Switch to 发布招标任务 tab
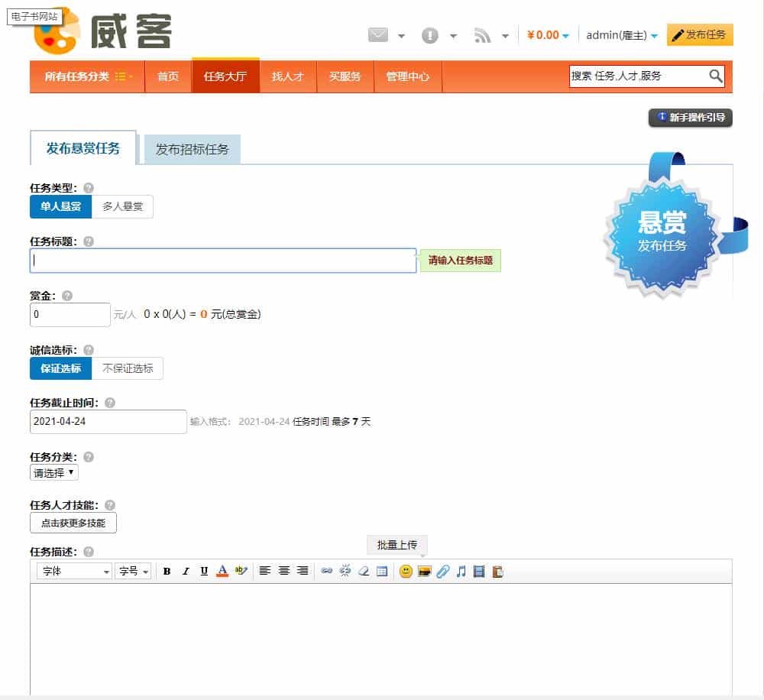This screenshot has width=764, height=700. point(192,149)
